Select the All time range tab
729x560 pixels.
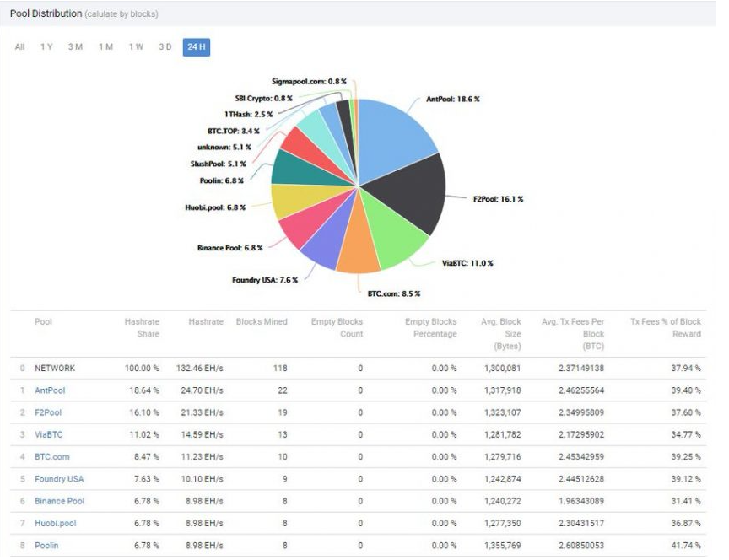tap(19, 47)
